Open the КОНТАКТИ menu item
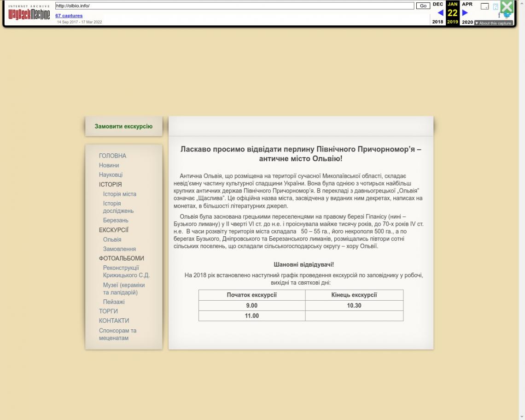Screen dimensions: 525x420 (x=114, y=321)
